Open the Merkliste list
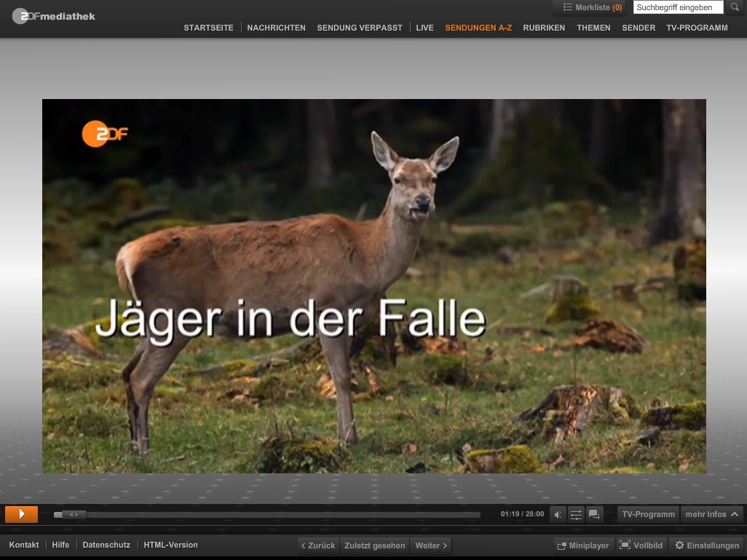This screenshot has width=747, height=560. (x=590, y=7)
